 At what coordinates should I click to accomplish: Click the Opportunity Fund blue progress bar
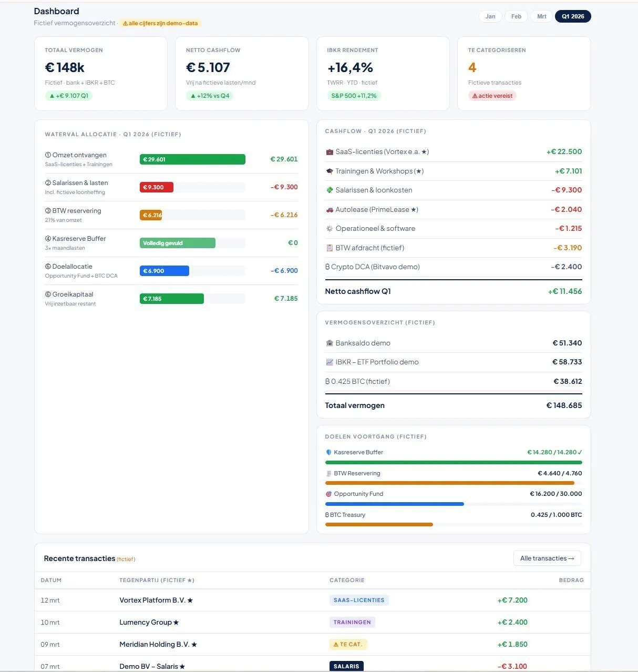(x=395, y=504)
